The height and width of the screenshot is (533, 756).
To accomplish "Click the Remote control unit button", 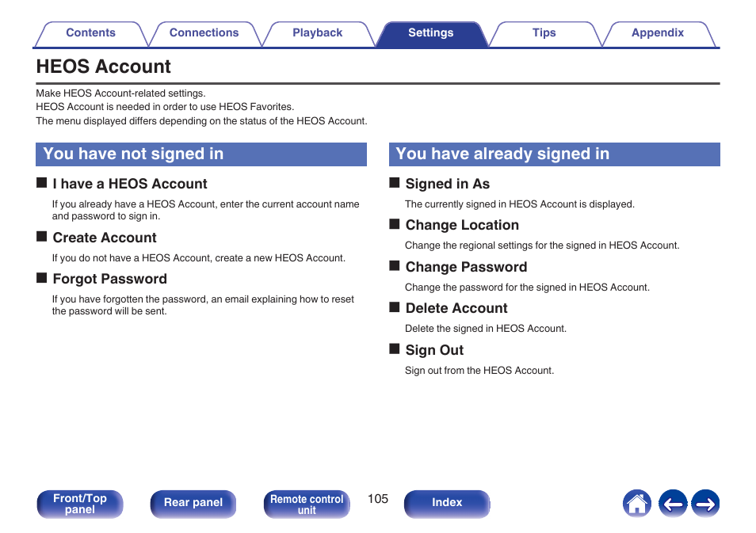I will (x=307, y=504).
